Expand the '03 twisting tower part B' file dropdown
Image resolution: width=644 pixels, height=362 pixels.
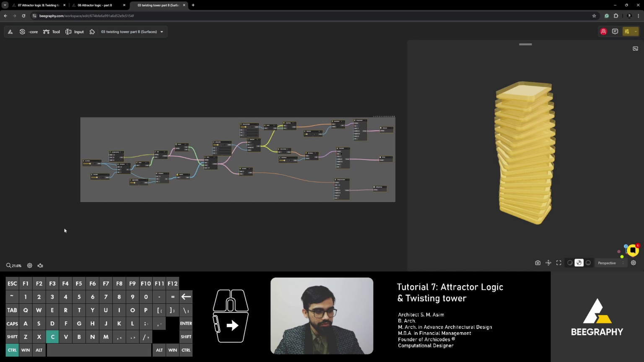tap(161, 31)
